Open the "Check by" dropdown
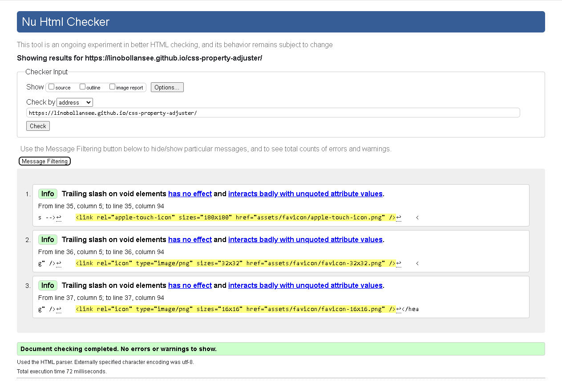562x392 pixels. coord(74,102)
